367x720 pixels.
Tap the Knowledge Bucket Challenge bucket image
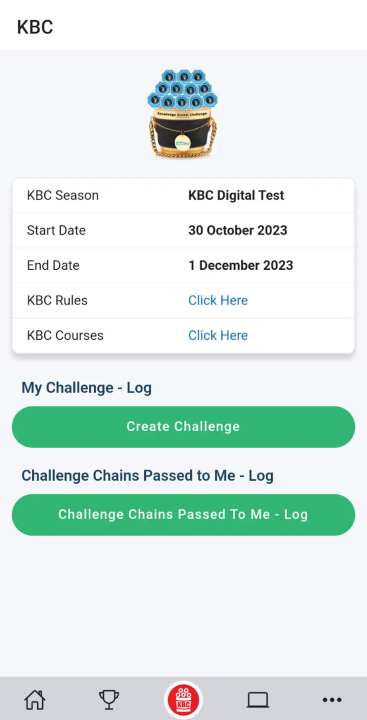pyautogui.click(x=183, y=114)
